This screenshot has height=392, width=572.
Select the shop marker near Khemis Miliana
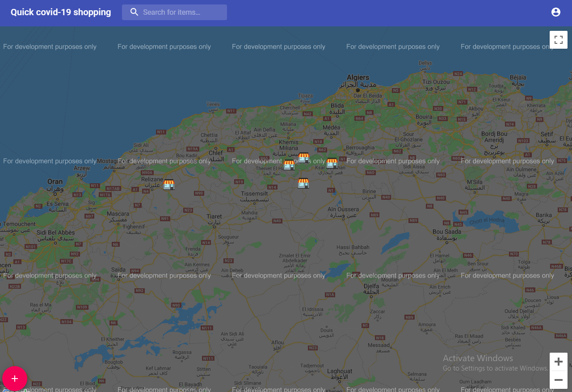tap(304, 157)
